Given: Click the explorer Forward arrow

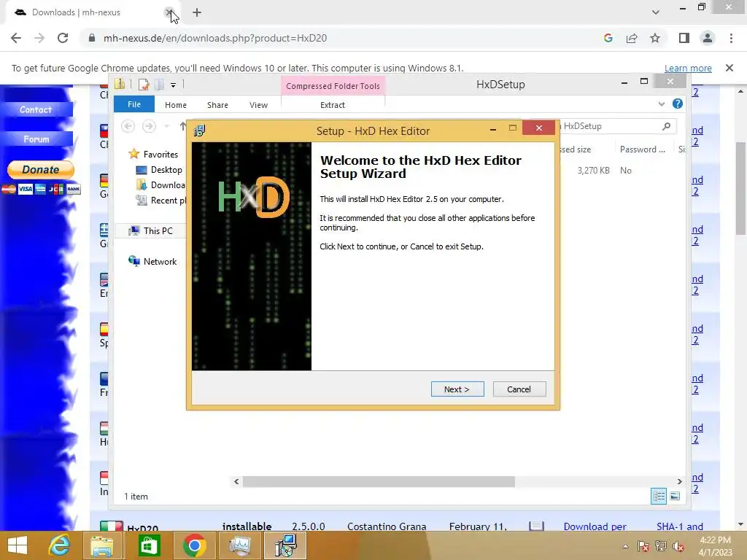Looking at the screenshot, I should pos(149,126).
